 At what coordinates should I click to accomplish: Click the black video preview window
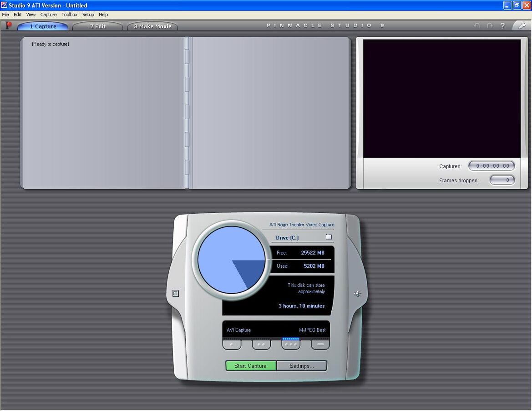tap(442, 98)
